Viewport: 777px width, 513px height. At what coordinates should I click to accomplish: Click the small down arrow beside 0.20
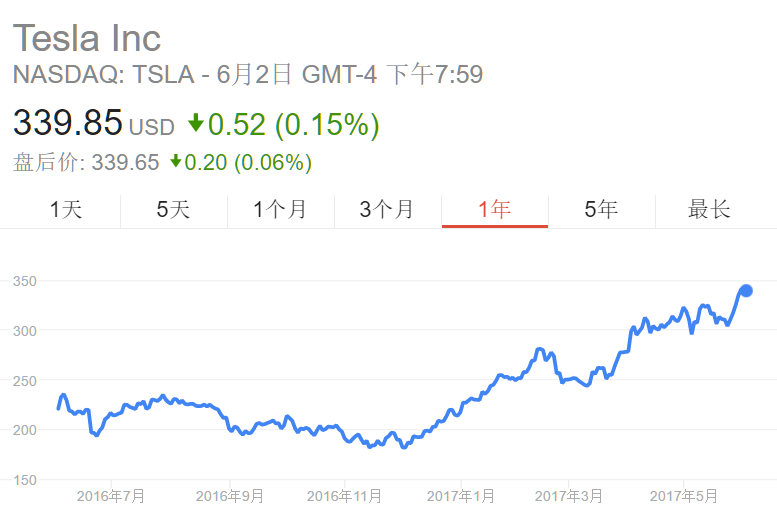(175, 161)
